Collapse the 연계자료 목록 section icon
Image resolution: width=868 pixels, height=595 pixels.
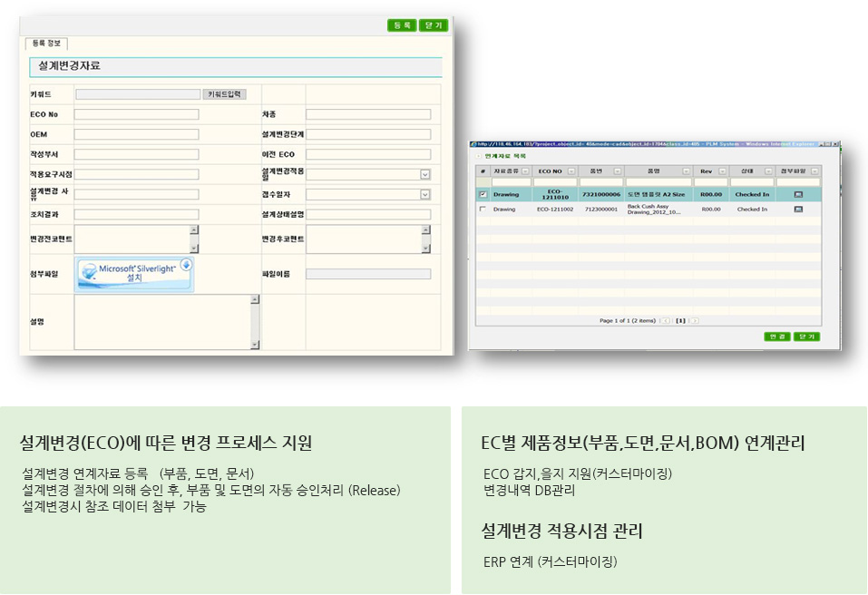478,156
